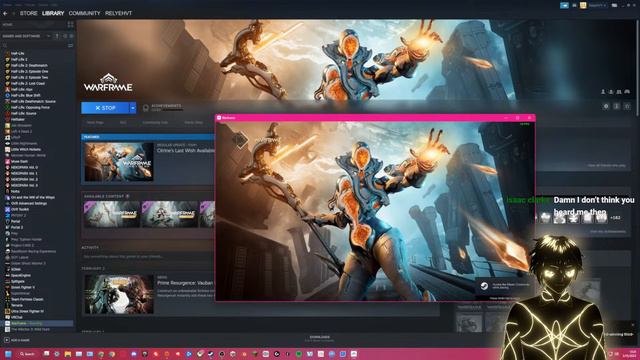Screen dimensions: 640x360
Task: Select Half-Life: Opposing Force
Action: coord(30,107)
